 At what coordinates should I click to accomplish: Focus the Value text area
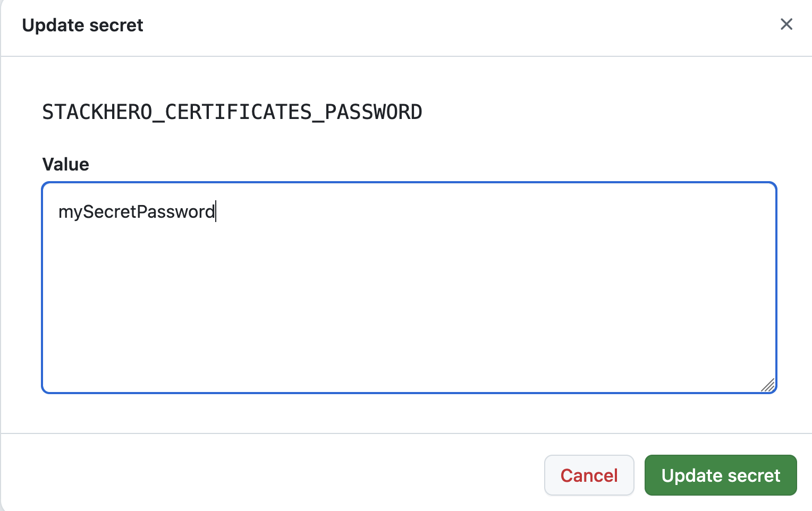[409, 287]
